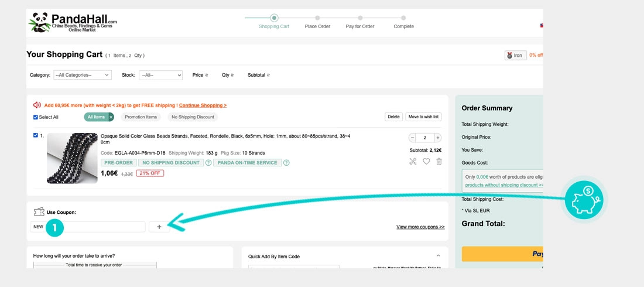The image size is (644, 287).
Task: Click the piggy bank savings icon
Action: coord(584,199)
